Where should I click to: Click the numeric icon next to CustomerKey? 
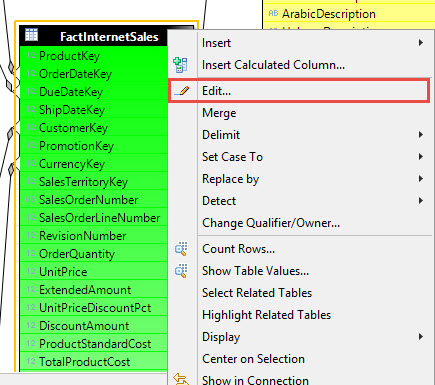point(31,127)
